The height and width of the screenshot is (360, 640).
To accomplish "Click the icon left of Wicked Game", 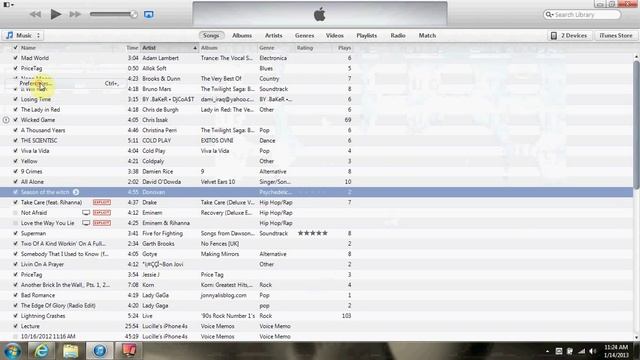I will click(6, 120).
